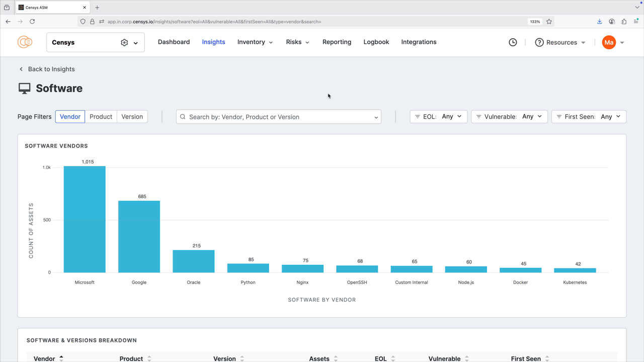This screenshot has height=362, width=644.
Task: Open the First Seen filter dropdown
Action: click(x=589, y=117)
